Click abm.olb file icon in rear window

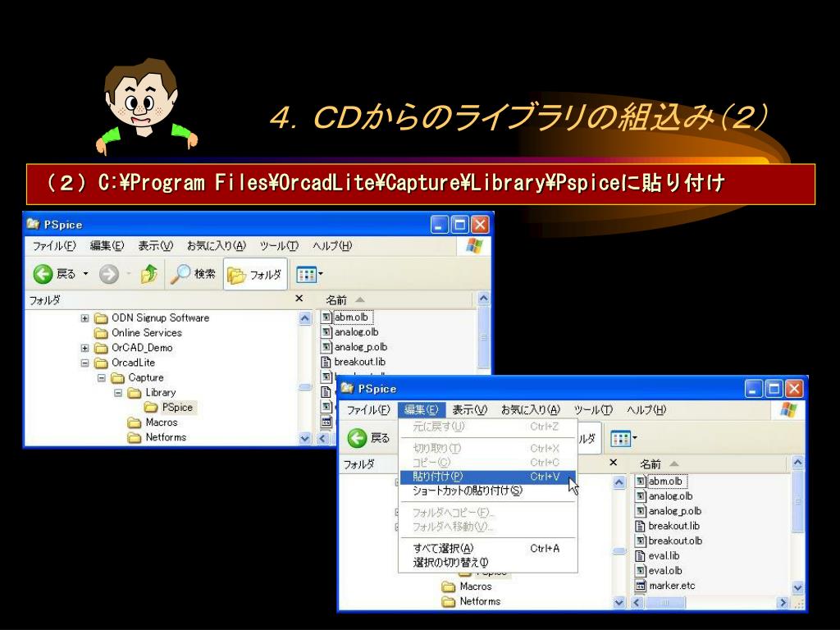pyautogui.click(x=326, y=317)
